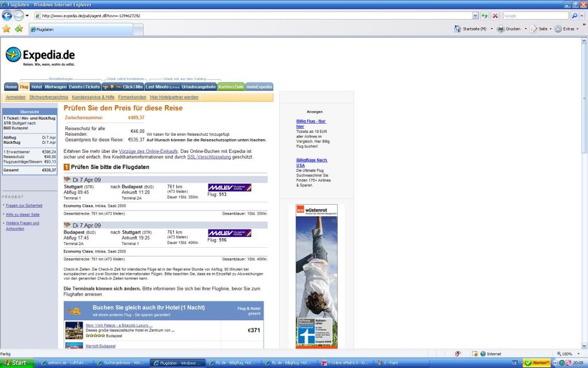The width and height of the screenshot is (588, 368).
Task: Click the Wüstenrot banner advertisement
Action: (x=316, y=277)
